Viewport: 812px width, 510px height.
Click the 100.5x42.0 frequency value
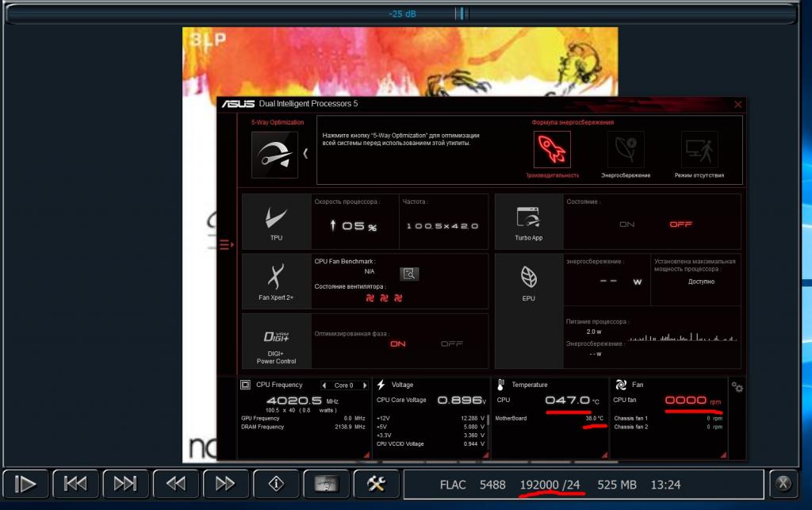[442, 226]
